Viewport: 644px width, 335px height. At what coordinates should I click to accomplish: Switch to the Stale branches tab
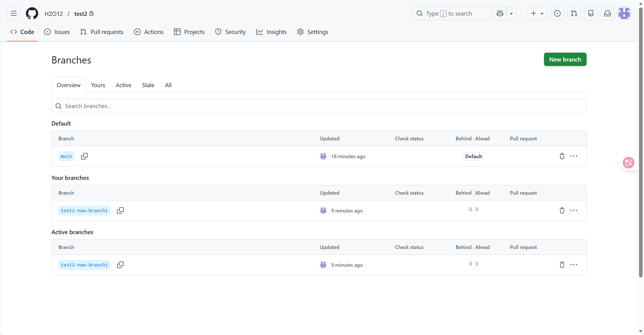point(148,85)
